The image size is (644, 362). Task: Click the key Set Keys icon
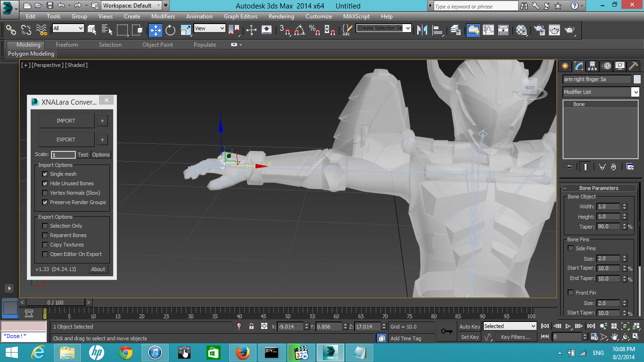click(446, 331)
